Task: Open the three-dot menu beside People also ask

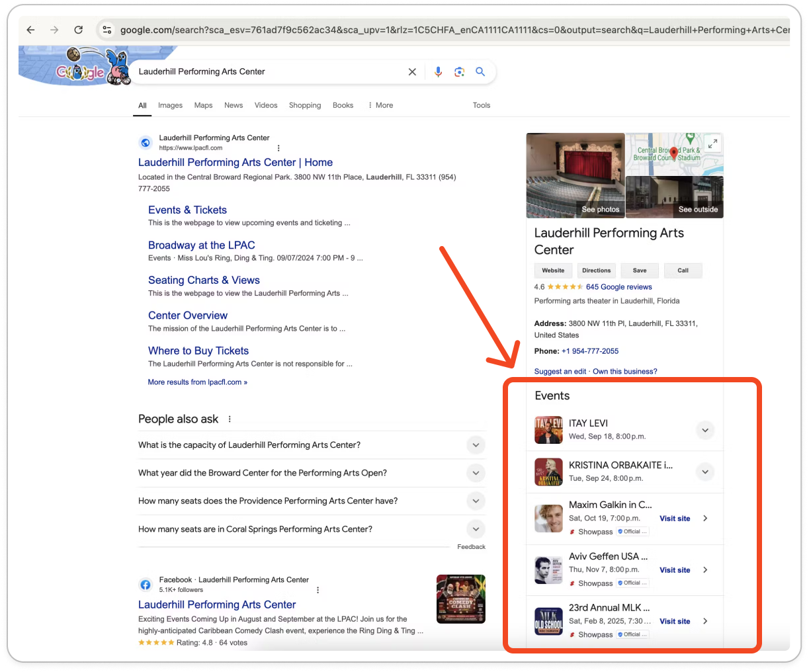Action: pos(230,419)
